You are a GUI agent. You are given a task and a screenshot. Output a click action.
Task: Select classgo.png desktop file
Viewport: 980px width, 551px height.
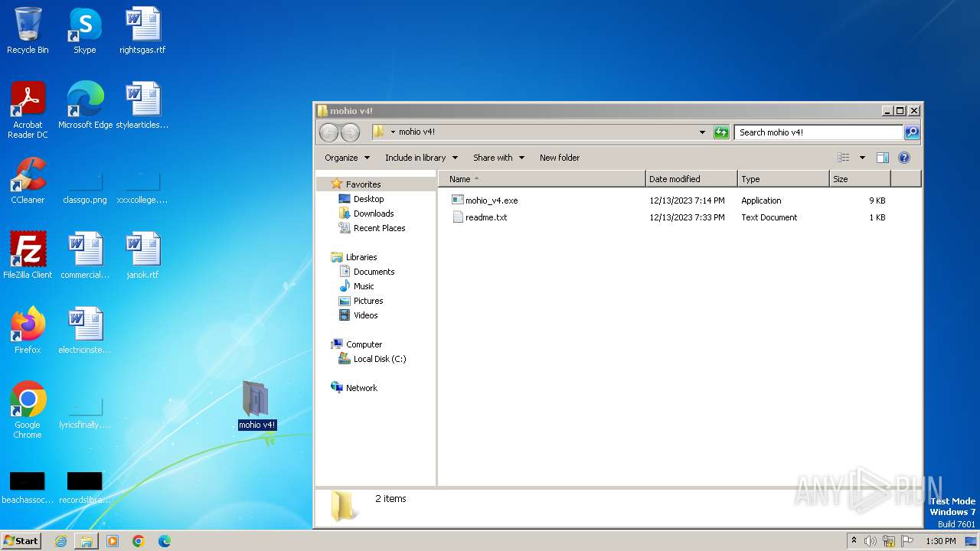(x=85, y=189)
